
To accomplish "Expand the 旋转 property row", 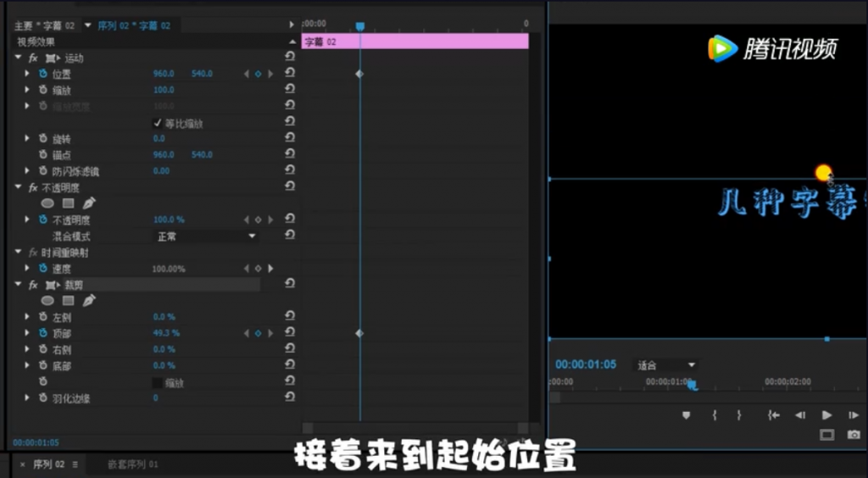I will [27, 138].
